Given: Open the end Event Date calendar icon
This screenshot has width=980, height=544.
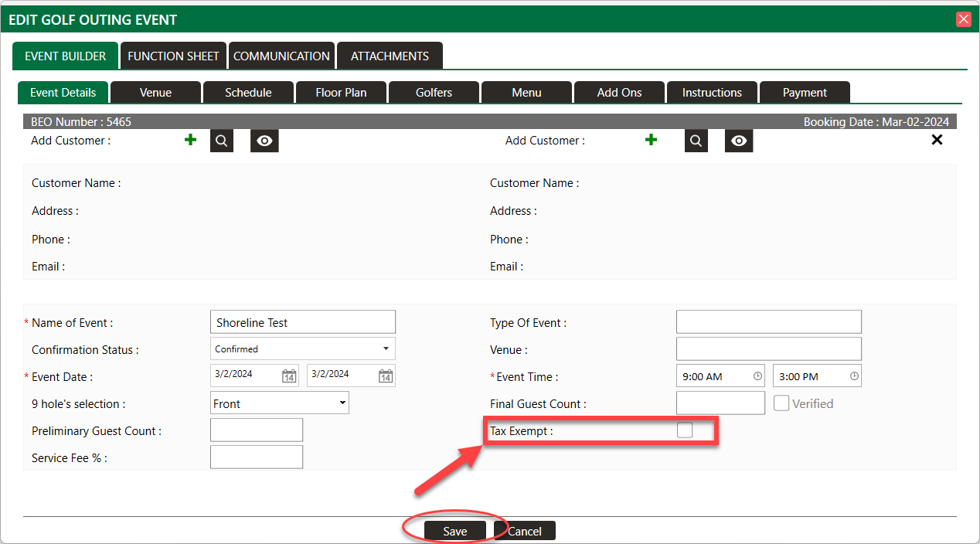Looking at the screenshot, I should [x=385, y=376].
